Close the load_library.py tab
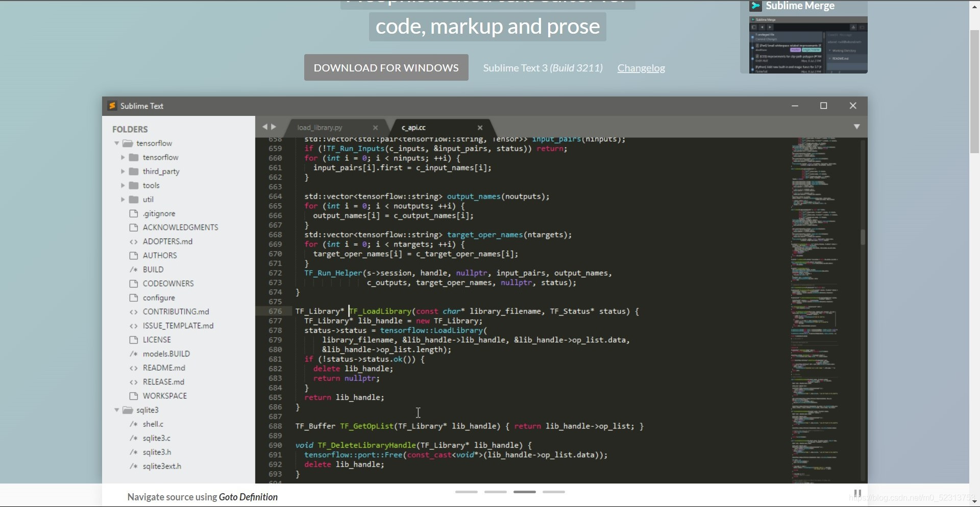The image size is (980, 507). (x=376, y=128)
